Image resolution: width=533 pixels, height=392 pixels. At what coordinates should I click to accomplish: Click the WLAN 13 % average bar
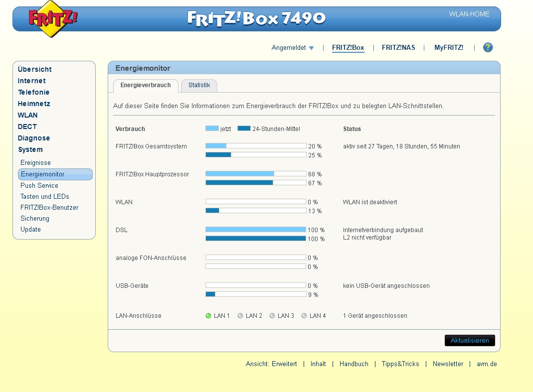[256, 210]
